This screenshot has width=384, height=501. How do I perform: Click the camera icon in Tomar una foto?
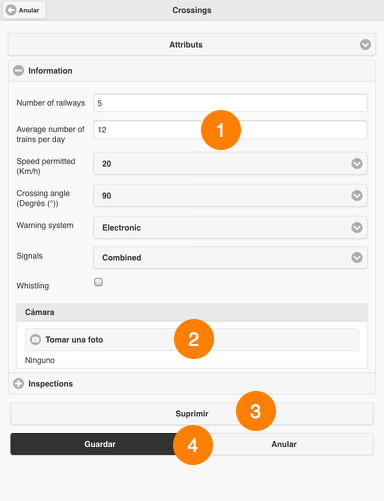pos(35,340)
